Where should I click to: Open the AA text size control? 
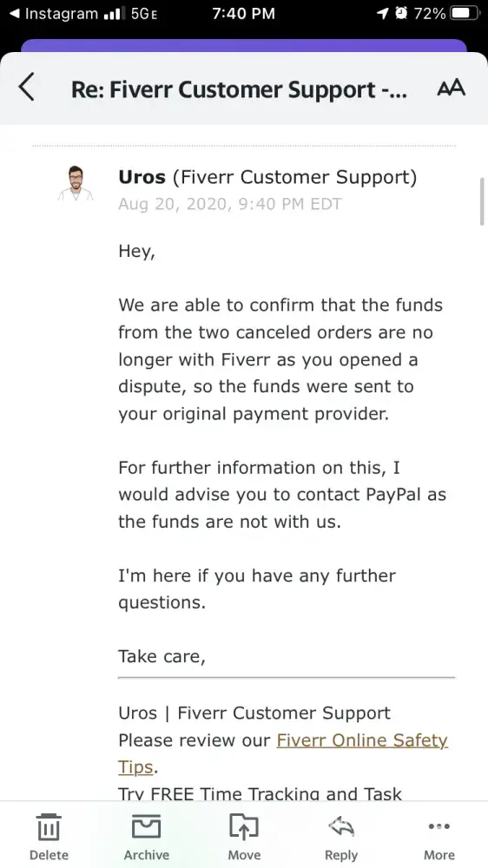[451, 88]
